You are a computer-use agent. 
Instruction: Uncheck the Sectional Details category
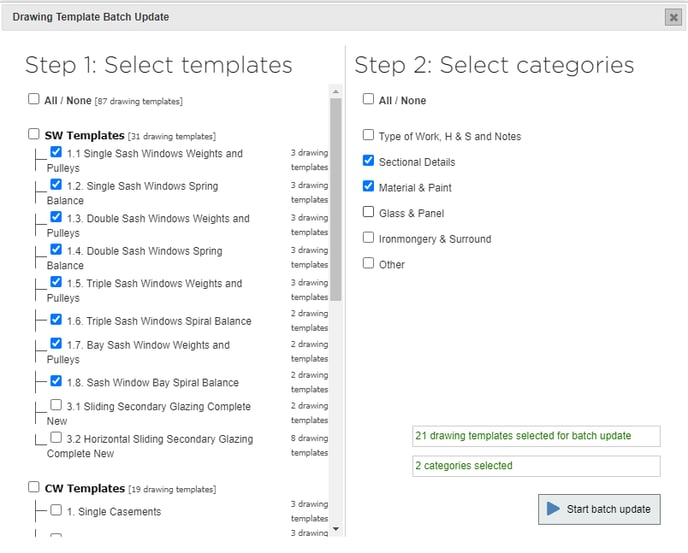[x=369, y=160]
